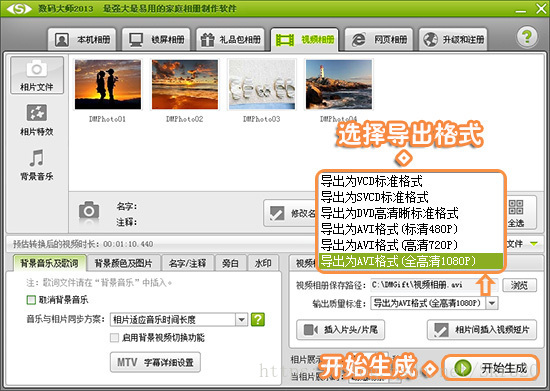
Task: Select thumbnail DMPhoto02
Action: coord(185,85)
